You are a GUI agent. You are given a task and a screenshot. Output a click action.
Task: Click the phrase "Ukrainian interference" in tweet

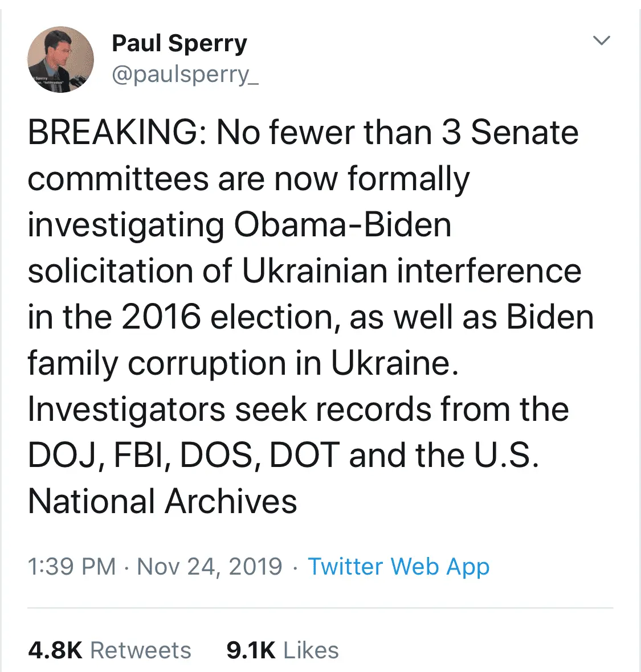(411, 271)
